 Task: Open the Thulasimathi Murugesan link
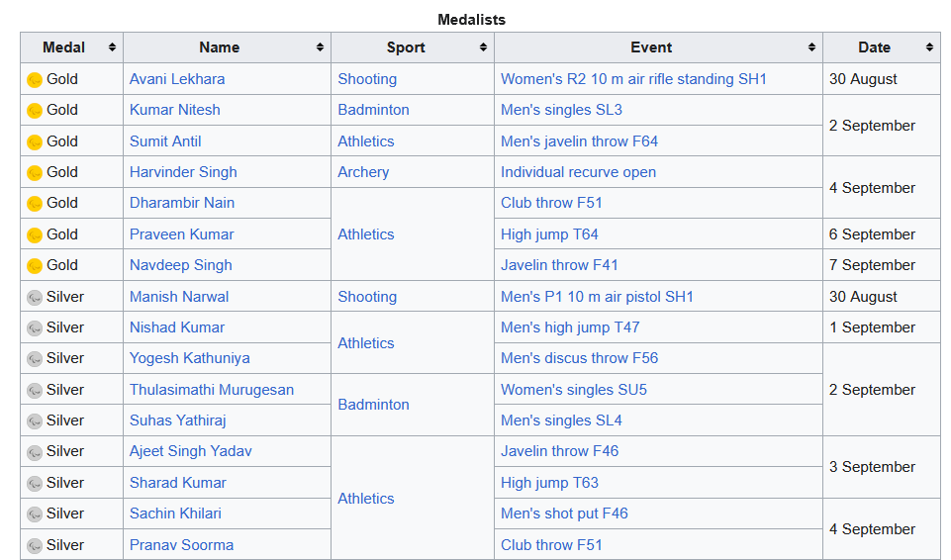(x=212, y=390)
